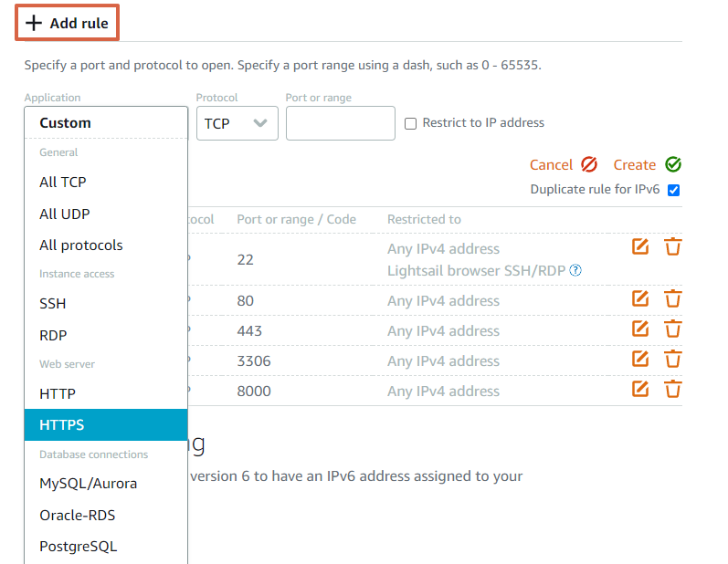Image resolution: width=728 pixels, height=564 pixels.
Task: Select RDP from the application list
Action: coord(106,335)
